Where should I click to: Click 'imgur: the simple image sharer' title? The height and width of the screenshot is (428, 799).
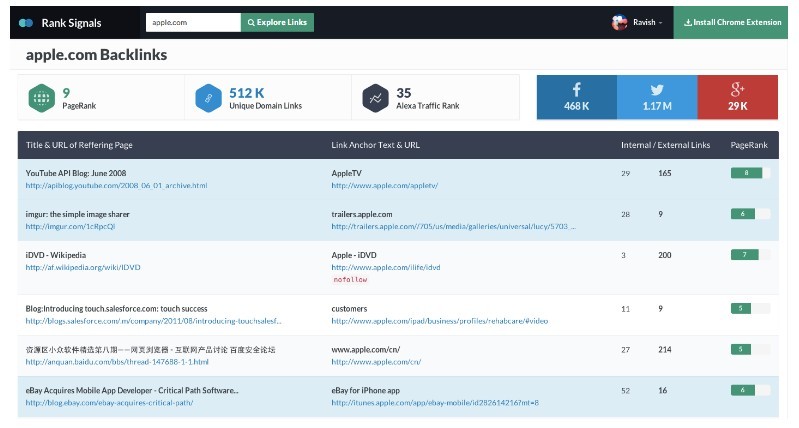[x=77, y=214]
